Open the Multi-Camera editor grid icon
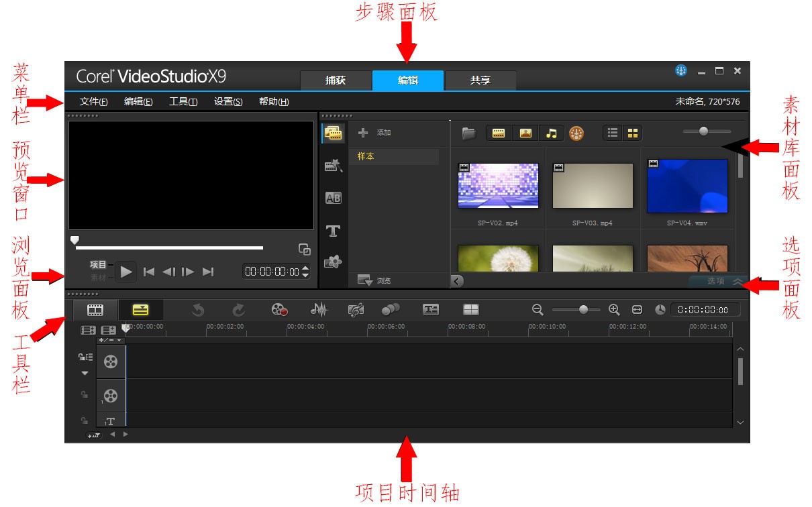812x507 pixels. click(x=471, y=309)
